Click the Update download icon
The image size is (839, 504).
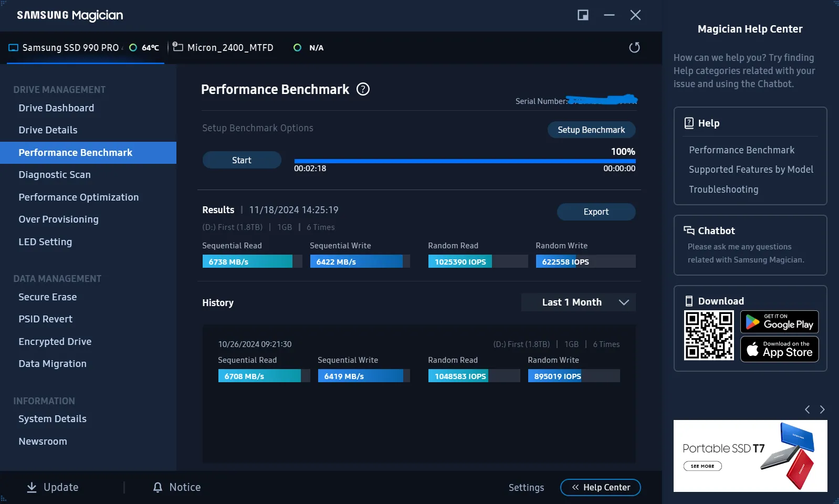tap(32, 487)
